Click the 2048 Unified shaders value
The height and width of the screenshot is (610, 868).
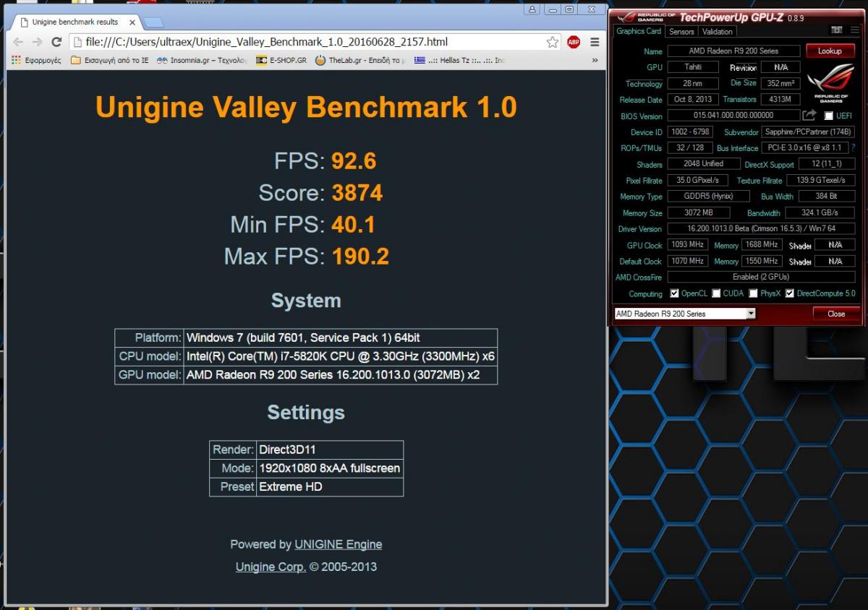(x=702, y=164)
